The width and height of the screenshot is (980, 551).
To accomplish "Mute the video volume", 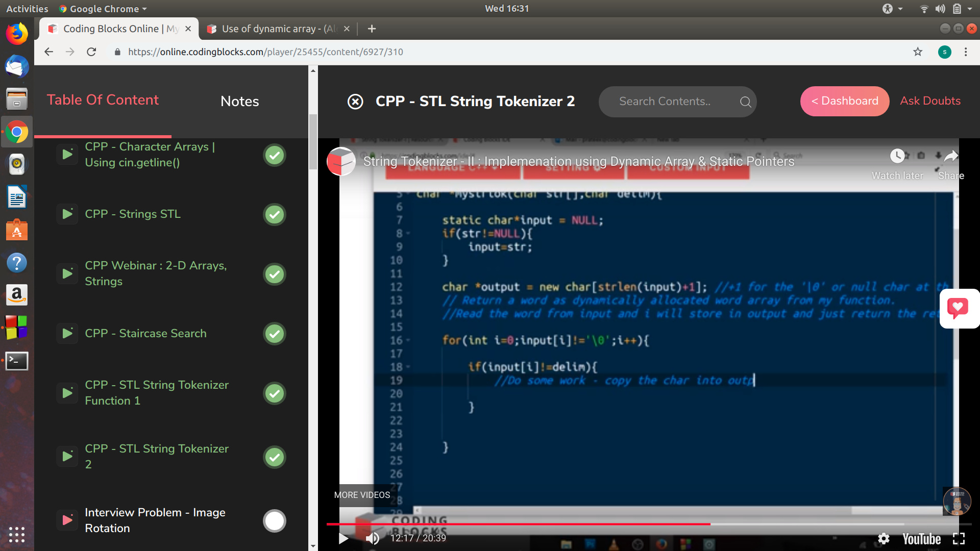I will coord(373,538).
